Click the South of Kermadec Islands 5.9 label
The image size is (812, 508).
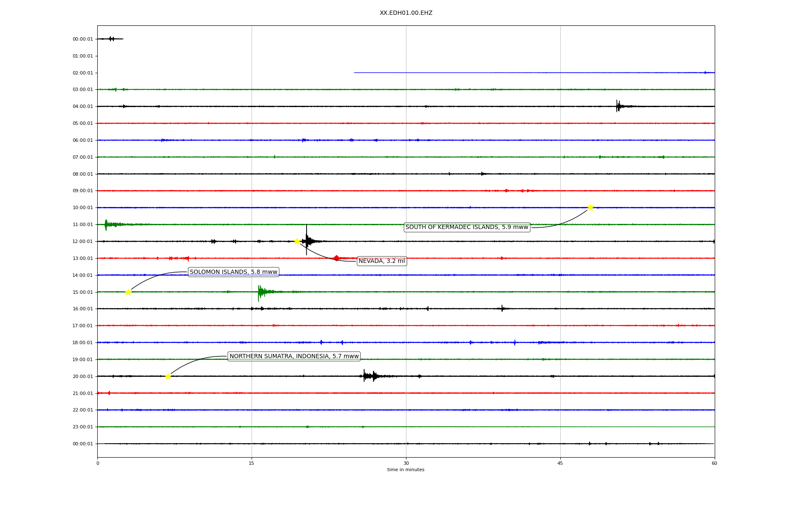point(467,227)
